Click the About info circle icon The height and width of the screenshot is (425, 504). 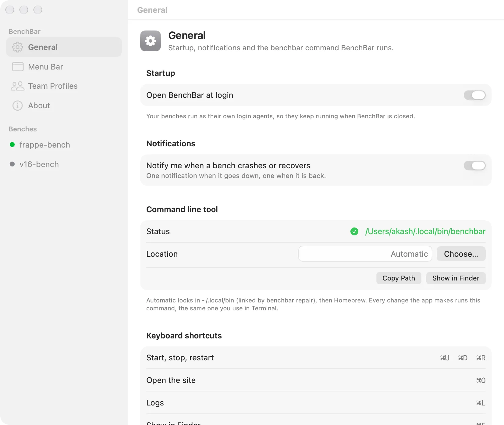pos(17,105)
